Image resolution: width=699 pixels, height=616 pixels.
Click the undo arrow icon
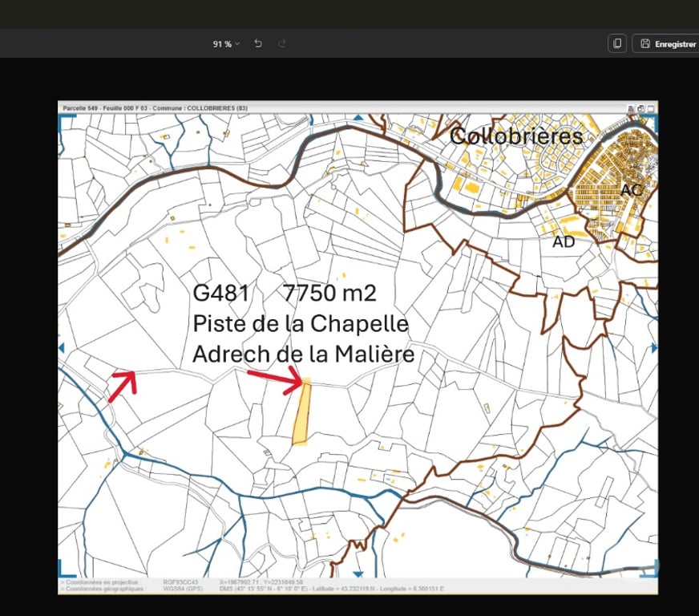pyautogui.click(x=258, y=44)
